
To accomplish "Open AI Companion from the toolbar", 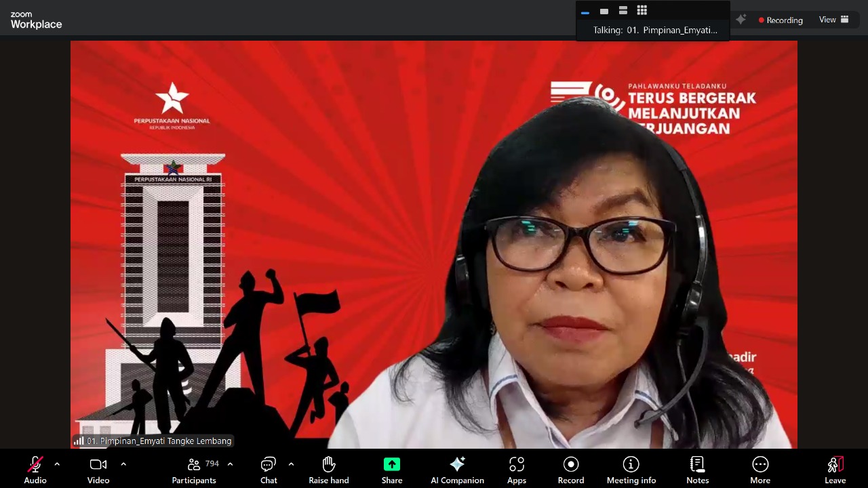I will (x=457, y=469).
